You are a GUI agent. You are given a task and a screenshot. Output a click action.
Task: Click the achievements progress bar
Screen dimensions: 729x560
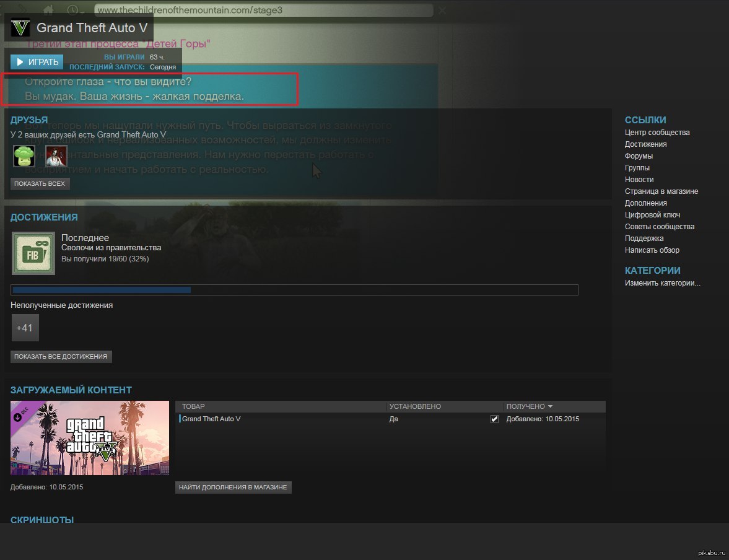294,290
